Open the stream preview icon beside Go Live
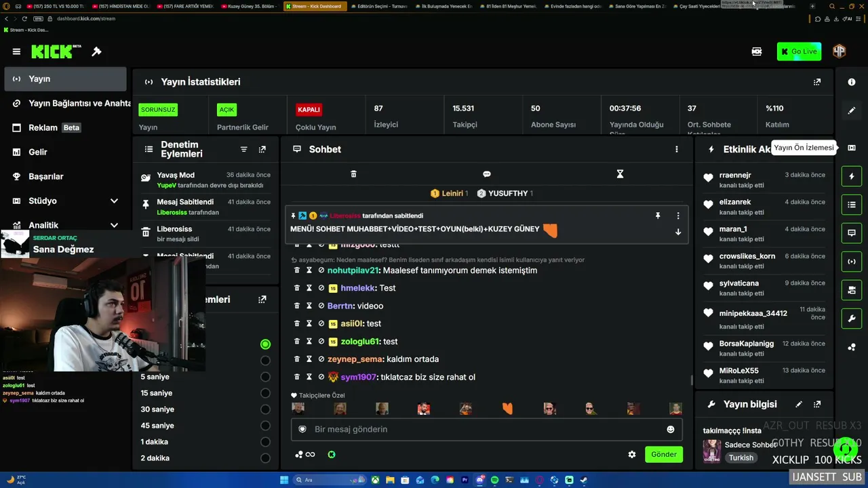The width and height of the screenshot is (868, 488). pyautogui.click(x=757, y=52)
